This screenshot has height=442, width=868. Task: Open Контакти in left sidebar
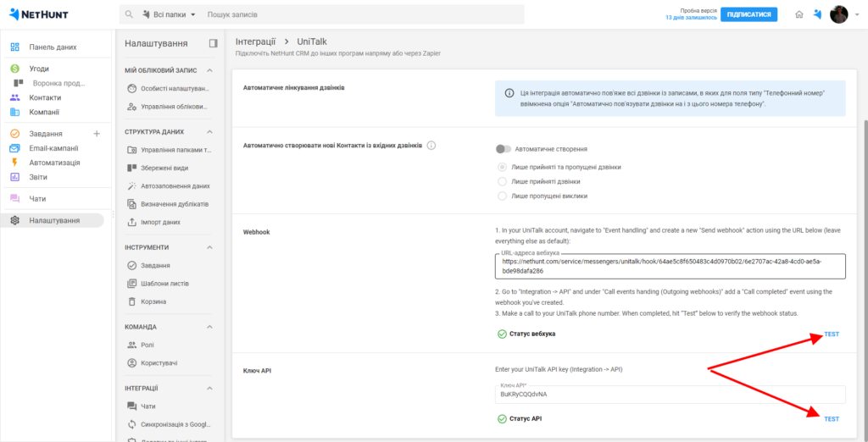click(44, 97)
